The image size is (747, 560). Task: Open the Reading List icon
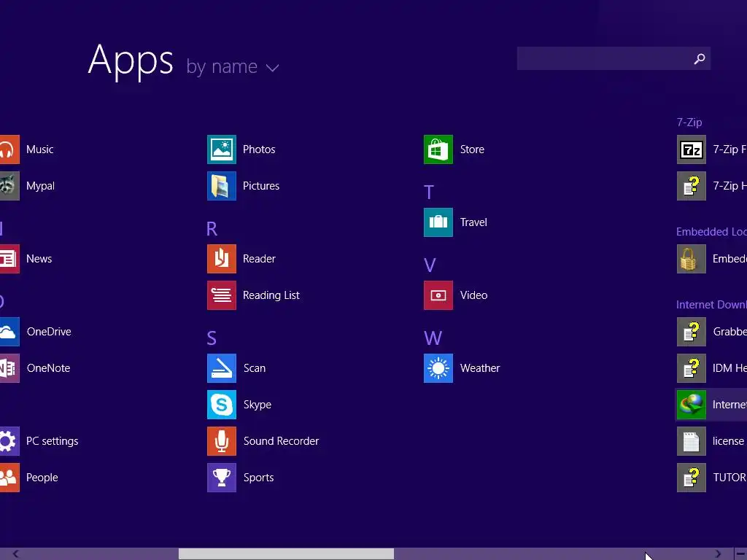tap(222, 295)
